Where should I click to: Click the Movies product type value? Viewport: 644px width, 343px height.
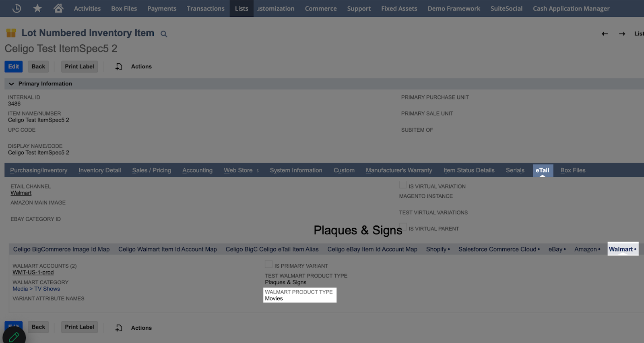(274, 298)
